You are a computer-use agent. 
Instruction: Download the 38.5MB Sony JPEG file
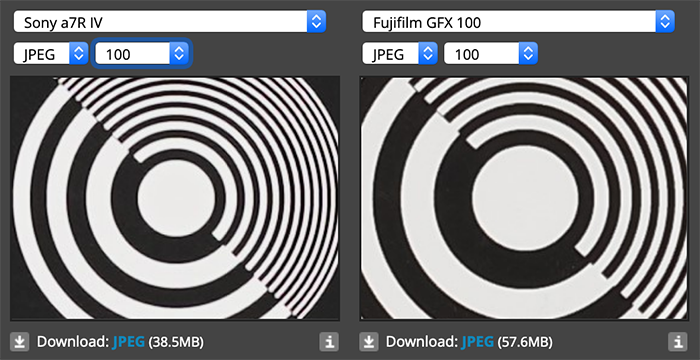click(129, 342)
